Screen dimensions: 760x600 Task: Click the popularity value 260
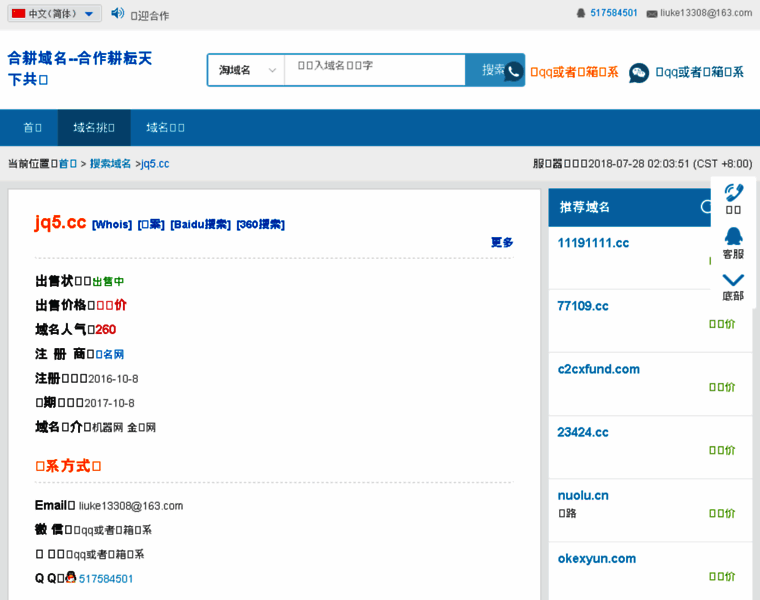coord(106,330)
